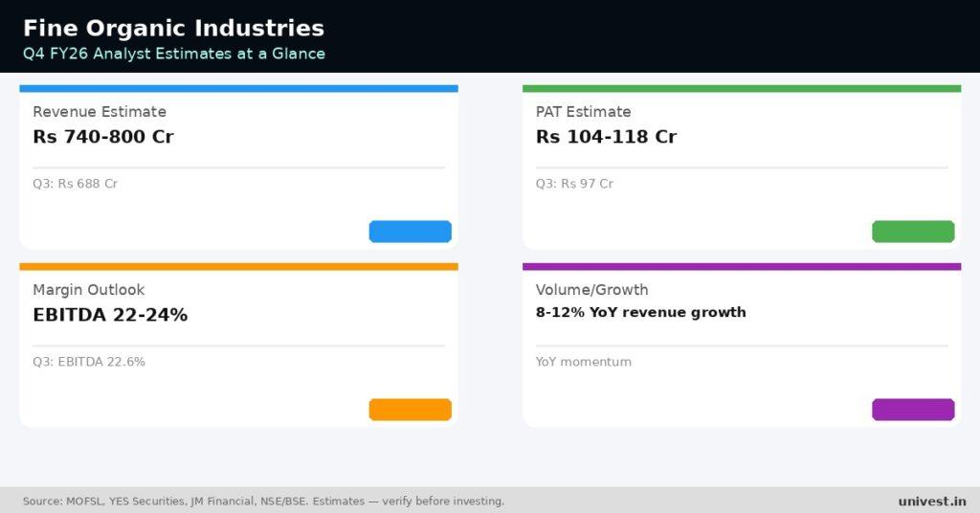Click '8-12% YoY revenue growth' text
Screen dimensions: 980x513
click(640, 312)
